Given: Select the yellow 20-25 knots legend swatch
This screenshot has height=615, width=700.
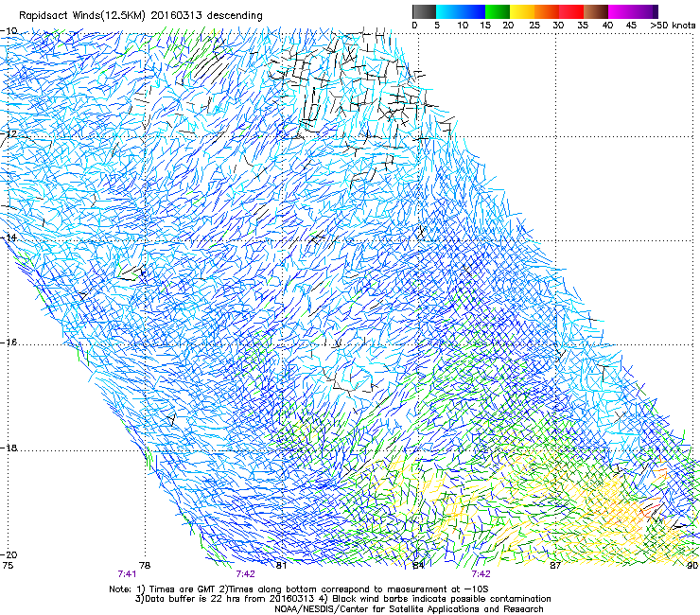Looking at the screenshot, I should (522, 11).
